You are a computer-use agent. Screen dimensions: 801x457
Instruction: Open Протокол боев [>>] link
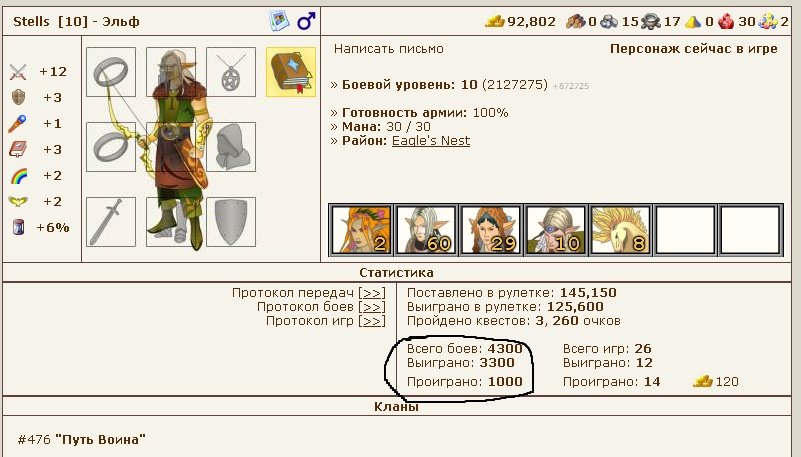point(321,307)
